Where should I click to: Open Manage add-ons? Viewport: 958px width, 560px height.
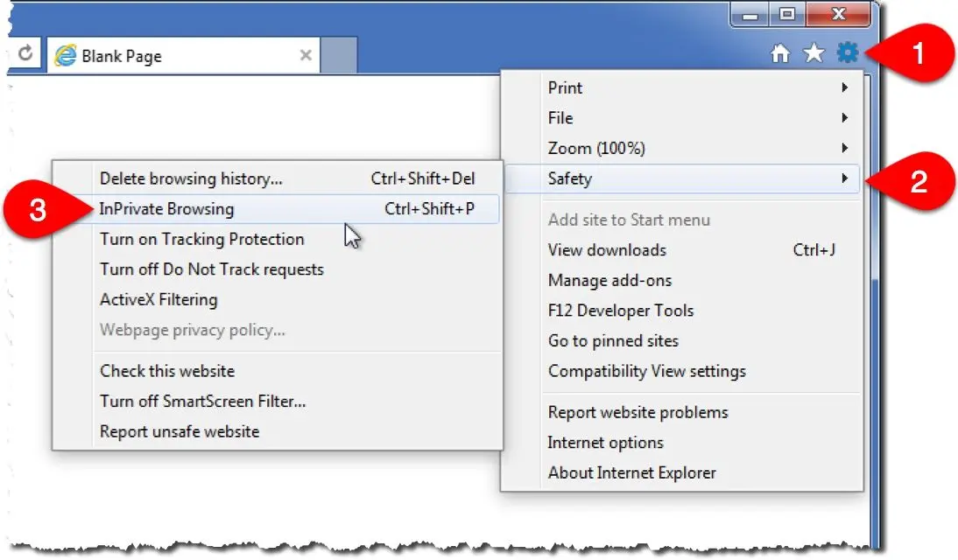pos(682,280)
